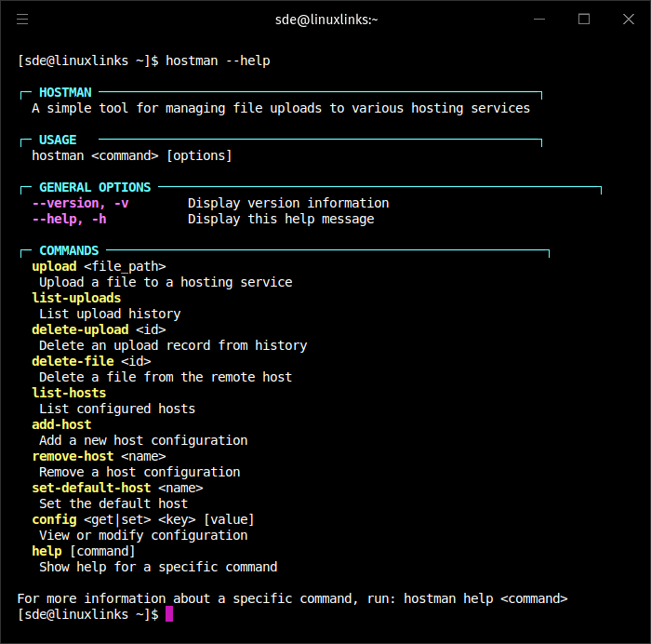Click the text List configured hosts
651x644 pixels.
(x=117, y=409)
